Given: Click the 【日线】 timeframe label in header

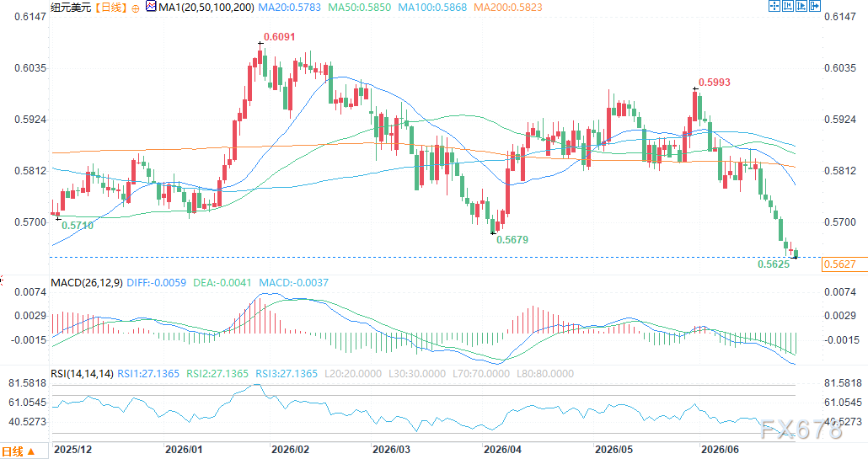Looking at the screenshot, I should (x=110, y=8).
